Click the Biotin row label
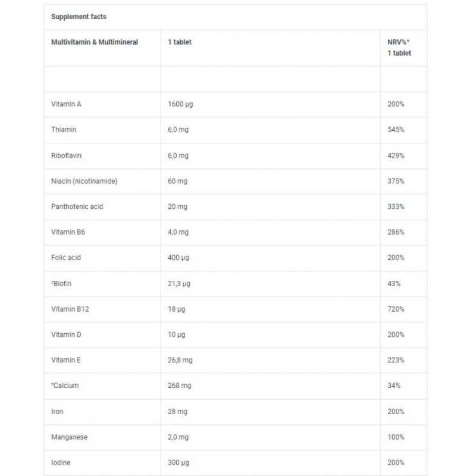 coord(61,284)
